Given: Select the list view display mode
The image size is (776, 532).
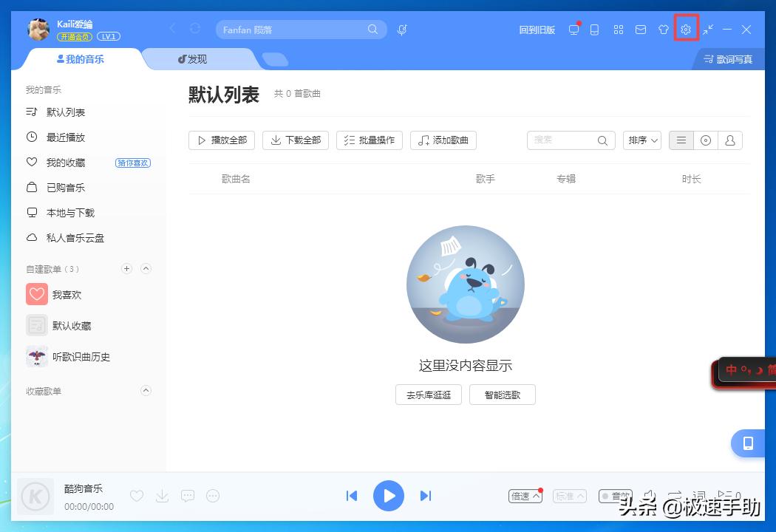Looking at the screenshot, I should 681,140.
